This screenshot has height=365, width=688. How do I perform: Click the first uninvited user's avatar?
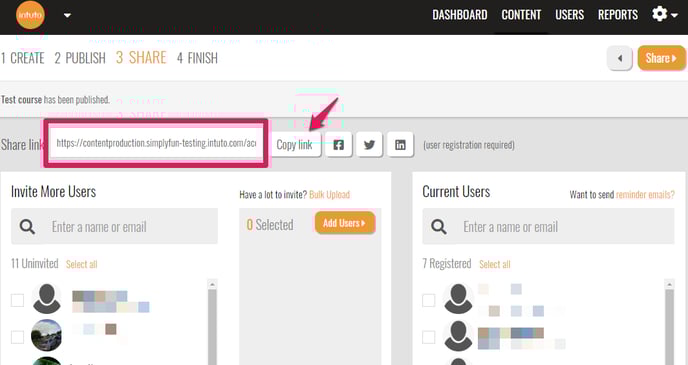47,298
